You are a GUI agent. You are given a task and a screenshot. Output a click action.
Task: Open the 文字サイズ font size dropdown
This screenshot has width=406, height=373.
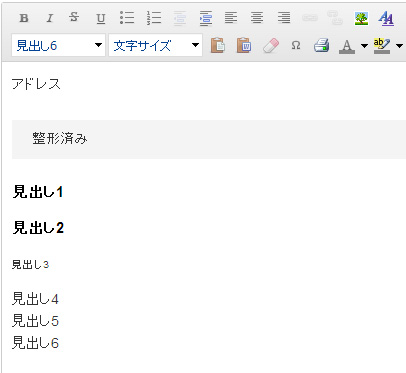pos(155,45)
